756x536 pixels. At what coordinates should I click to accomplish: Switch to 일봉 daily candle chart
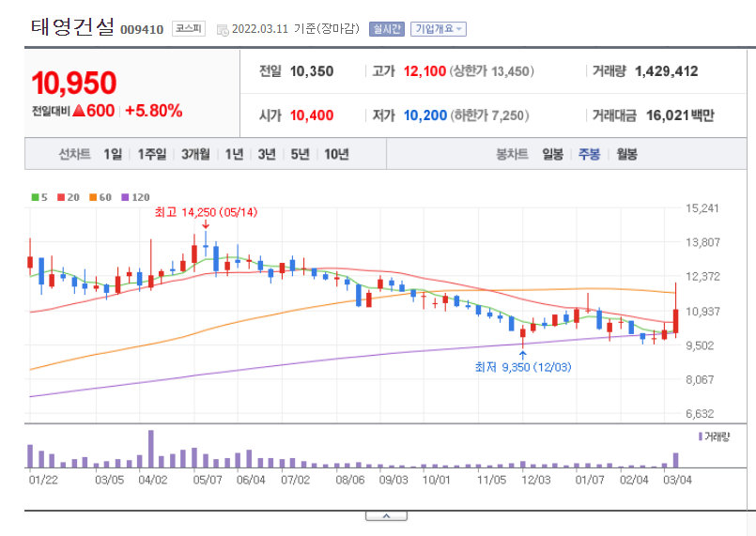point(552,154)
